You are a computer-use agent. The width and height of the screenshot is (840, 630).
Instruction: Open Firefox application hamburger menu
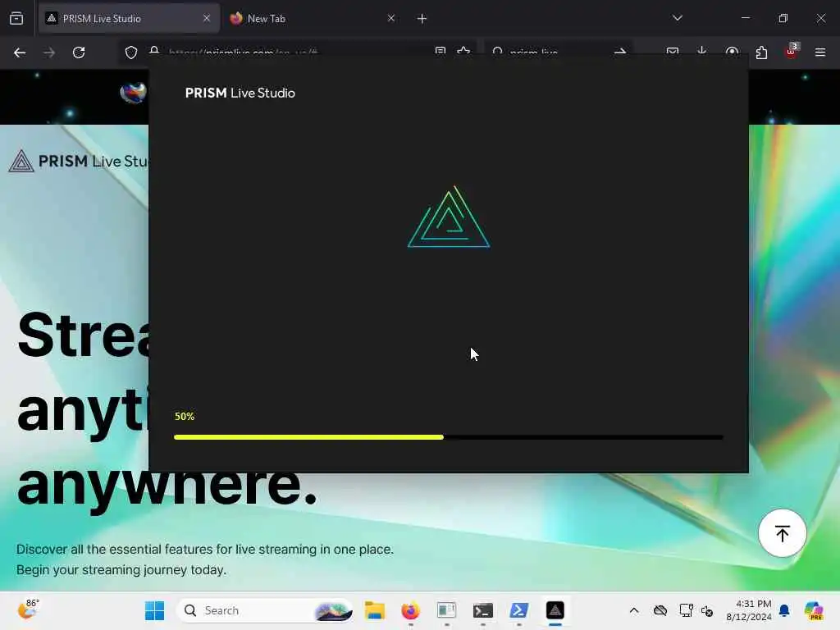coord(820,52)
